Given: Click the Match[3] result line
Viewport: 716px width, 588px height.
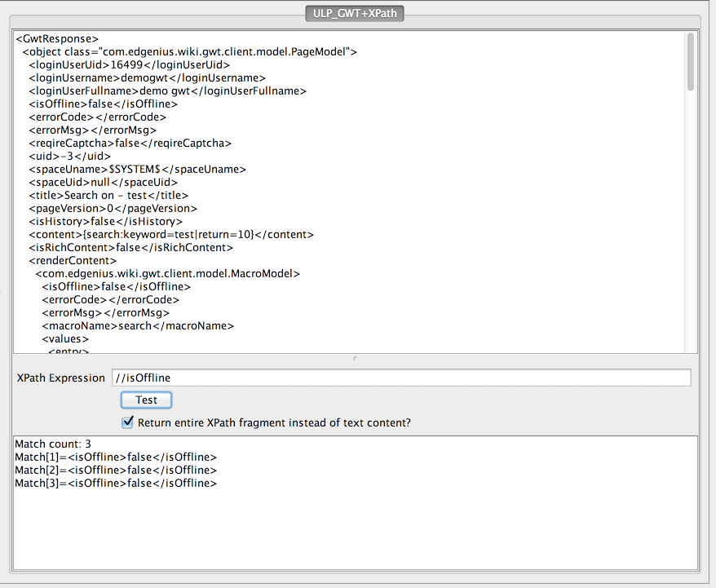Looking at the screenshot, I should pos(116,483).
